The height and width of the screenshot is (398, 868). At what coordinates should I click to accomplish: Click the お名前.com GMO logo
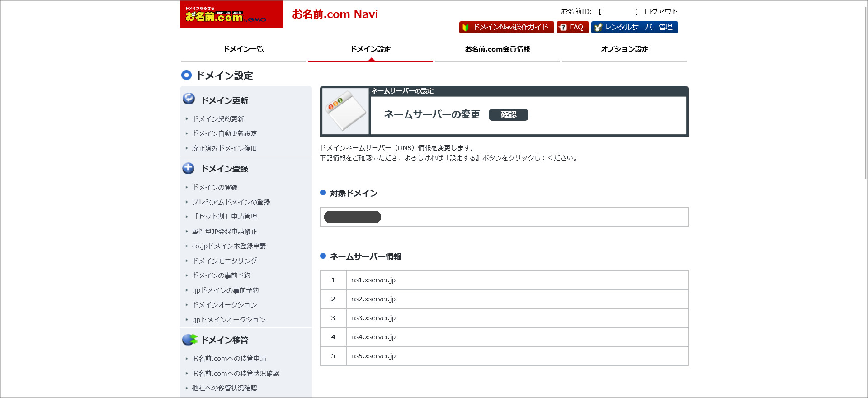coord(231,14)
